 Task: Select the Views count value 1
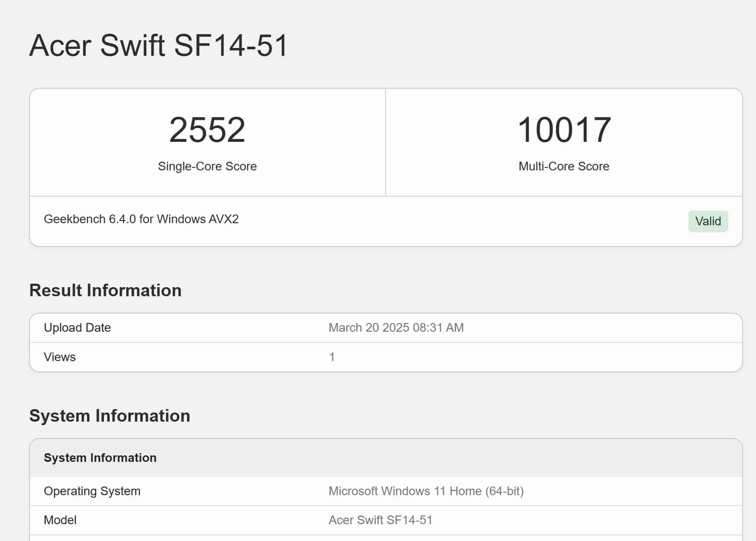pyautogui.click(x=332, y=357)
